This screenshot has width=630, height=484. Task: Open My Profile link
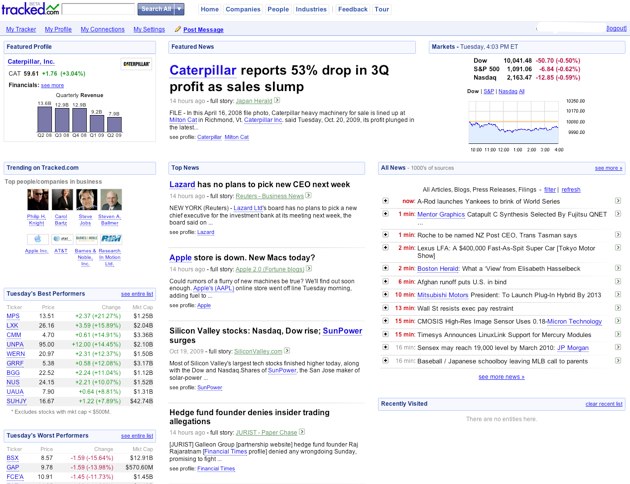[x=58, y=29]
